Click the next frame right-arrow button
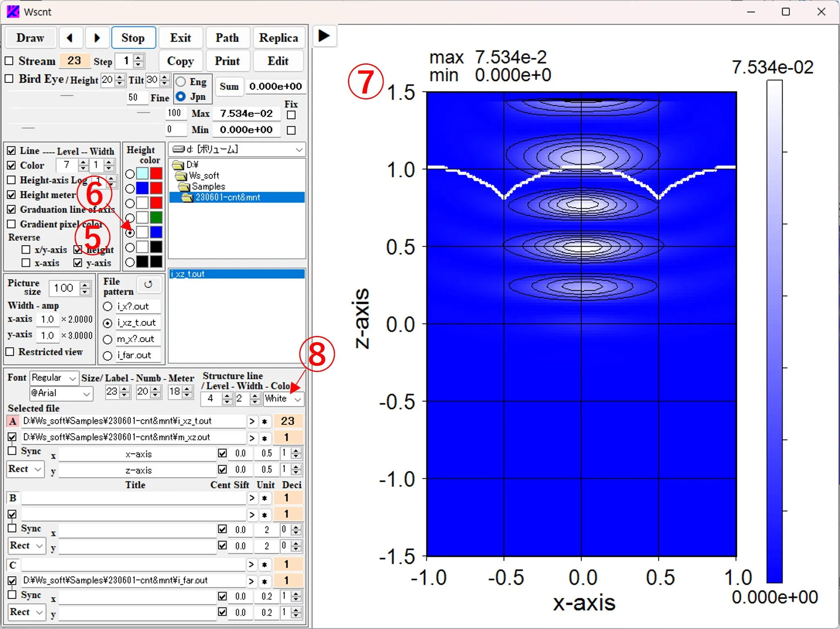Screen dimensions: 840x629 pyautogui.click(x=97, y=38)
